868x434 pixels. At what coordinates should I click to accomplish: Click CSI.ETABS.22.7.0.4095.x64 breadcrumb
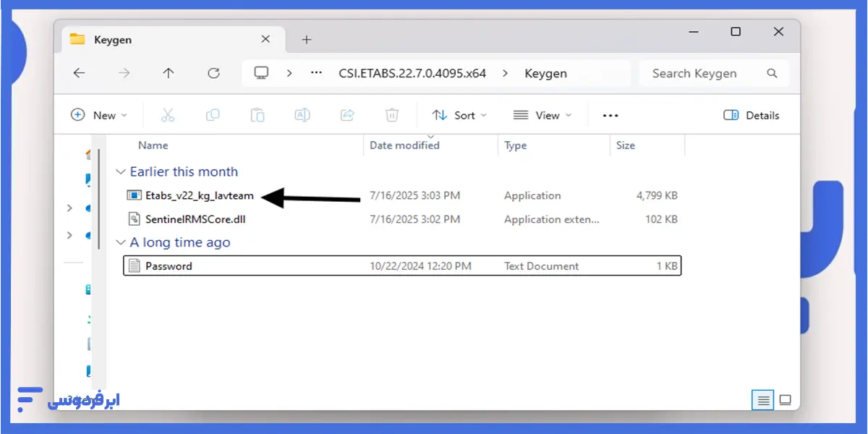(412, 73)
